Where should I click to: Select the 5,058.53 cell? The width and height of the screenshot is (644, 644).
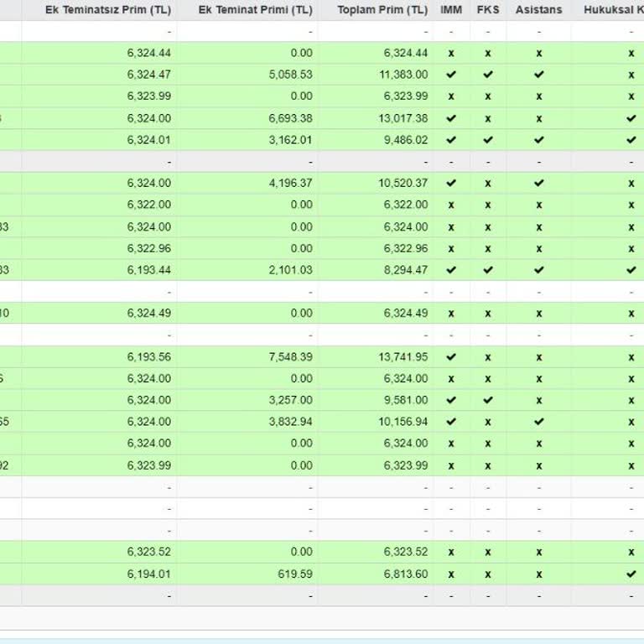point(291,75)
